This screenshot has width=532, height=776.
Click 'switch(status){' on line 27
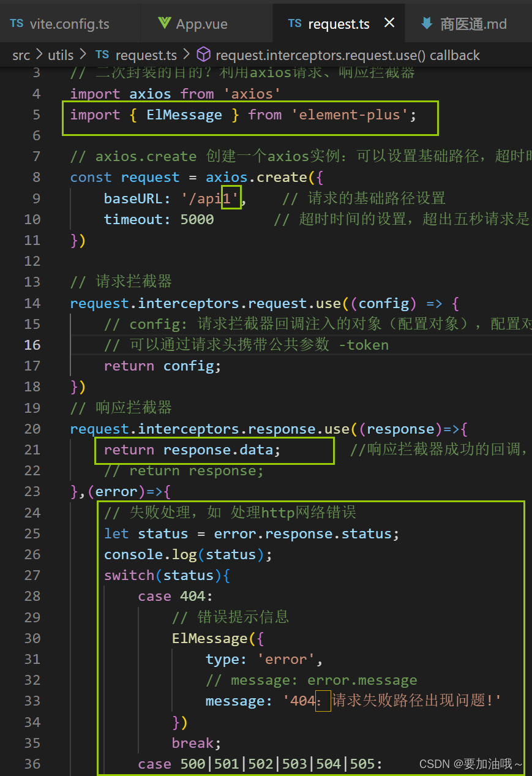point(167,575)
